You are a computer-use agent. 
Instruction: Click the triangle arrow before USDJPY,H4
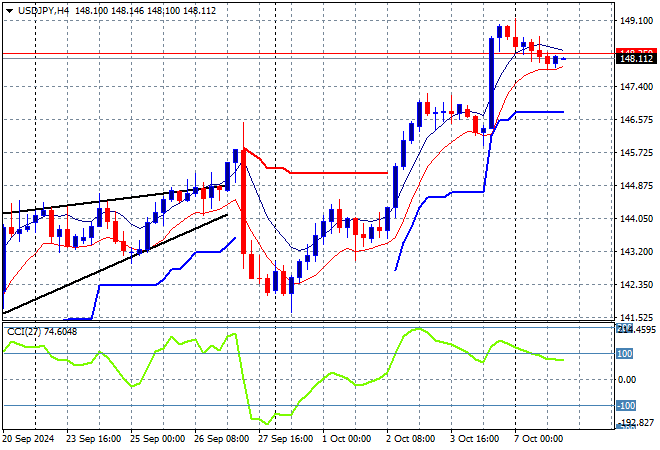point(9,11)
